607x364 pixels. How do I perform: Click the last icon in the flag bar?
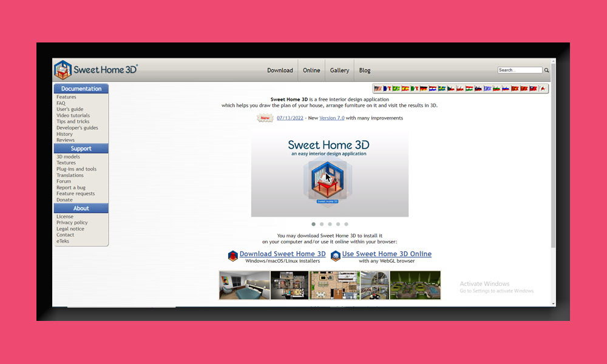[x=543, y=89]
